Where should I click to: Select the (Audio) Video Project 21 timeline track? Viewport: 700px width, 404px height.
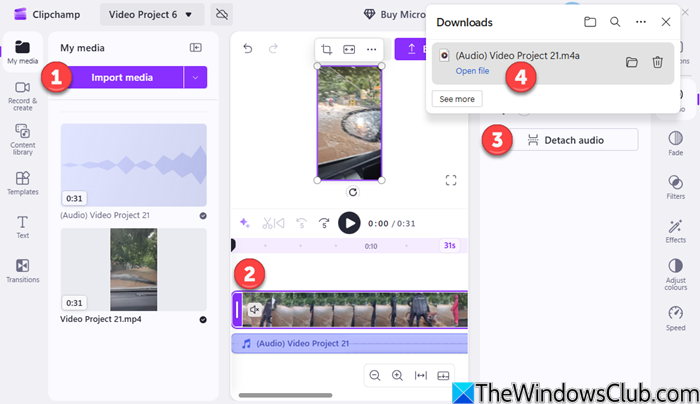point(350,343)
